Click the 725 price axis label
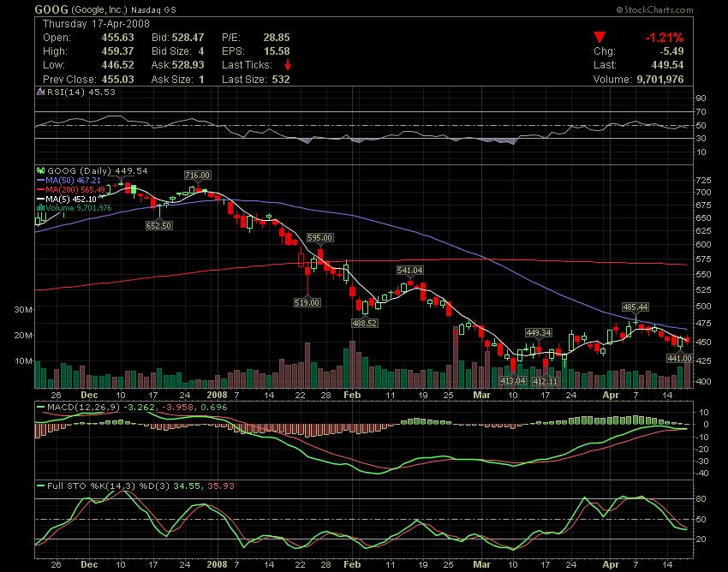The width and height of the screenshot is (728, 572). click(703, 180)
